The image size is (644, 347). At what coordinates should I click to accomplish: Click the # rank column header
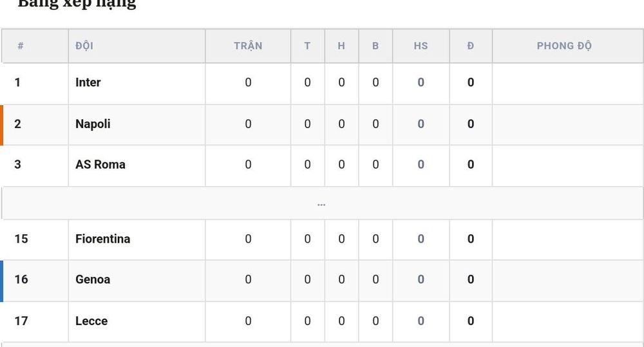[21, 46]
